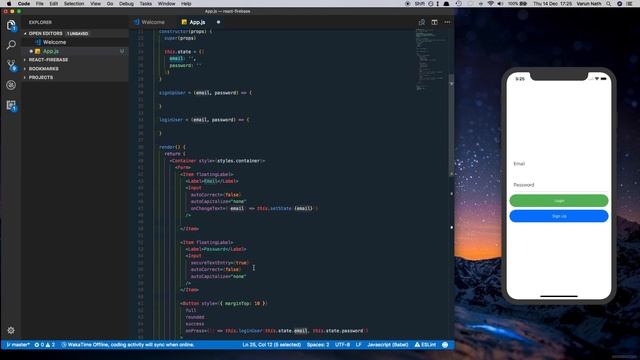The width and height of the screenshot is (640, 360).
Task: Tap the blue Sign Up button in simulator
Action: pos(559,216)
